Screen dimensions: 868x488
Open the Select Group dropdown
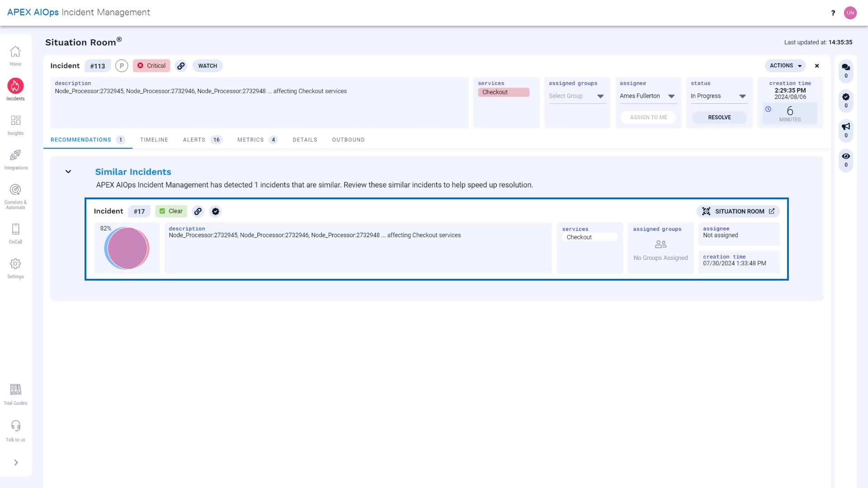click(x=577, y=96)
